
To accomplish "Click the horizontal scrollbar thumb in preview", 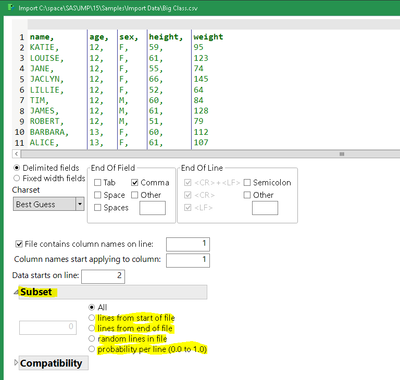I will point(342,154).
